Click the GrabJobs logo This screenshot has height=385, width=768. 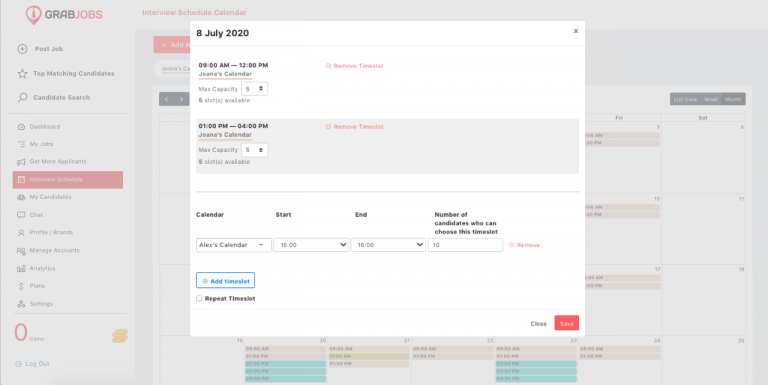pos(64,15)
